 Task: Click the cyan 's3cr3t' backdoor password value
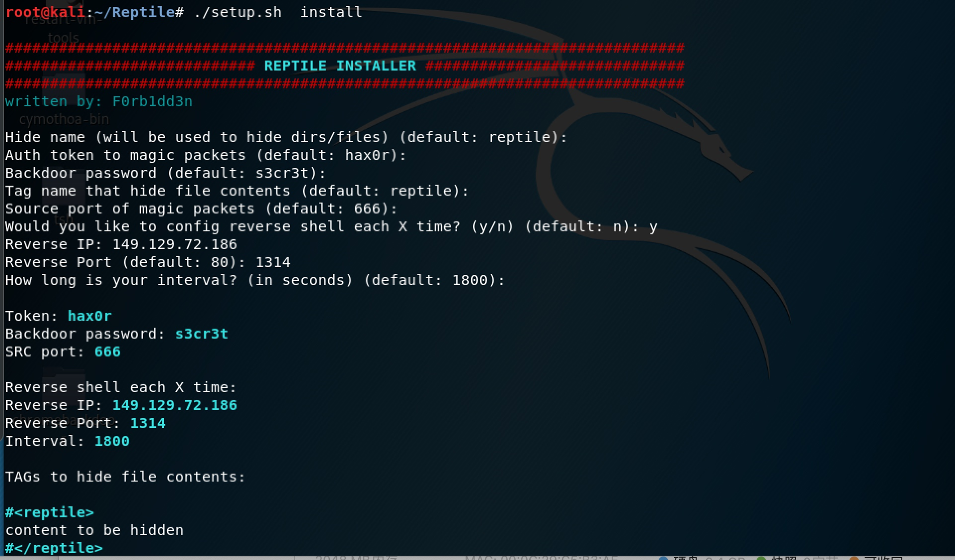(201, 334)
